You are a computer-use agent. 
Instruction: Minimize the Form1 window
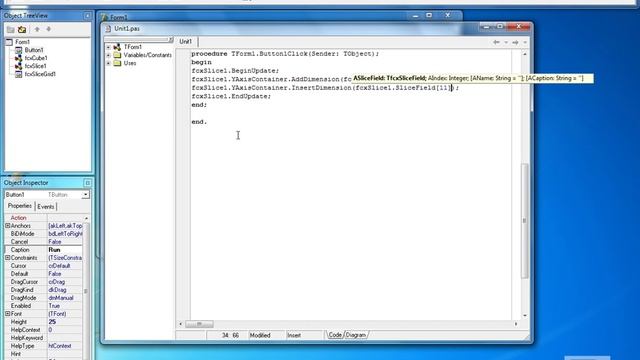pos(416,16)
